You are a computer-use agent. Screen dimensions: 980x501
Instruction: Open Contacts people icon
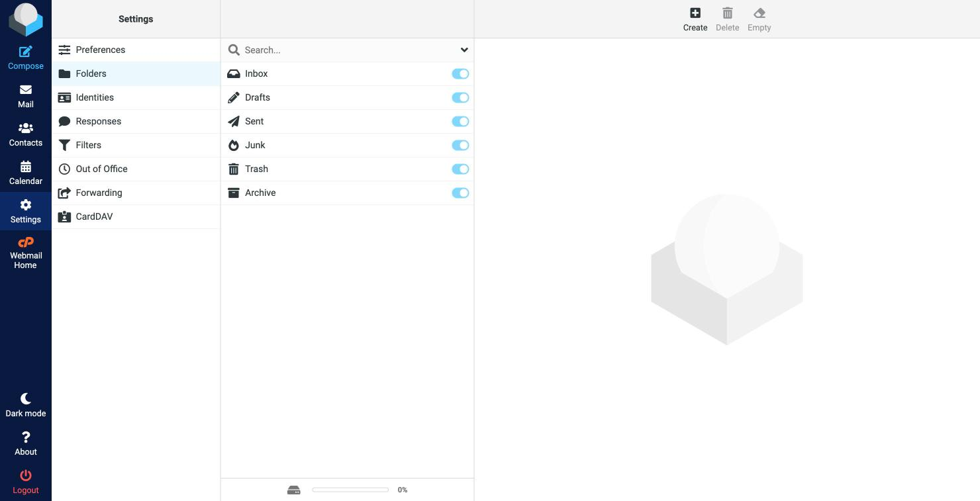click(26, 128)
